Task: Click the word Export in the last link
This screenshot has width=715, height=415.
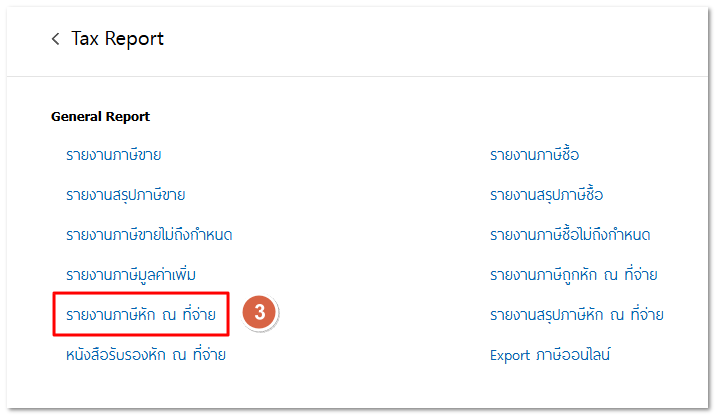Action: click(x=510, y=354)
